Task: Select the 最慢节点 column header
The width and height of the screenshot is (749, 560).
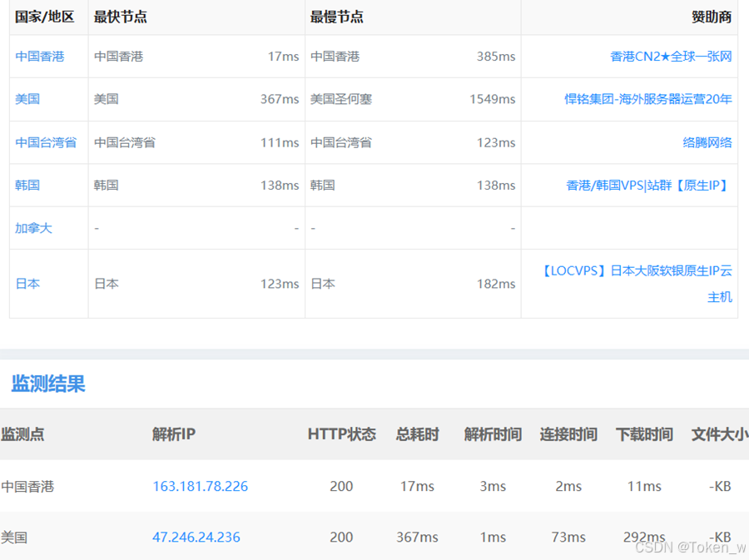Action: (337, 17)
